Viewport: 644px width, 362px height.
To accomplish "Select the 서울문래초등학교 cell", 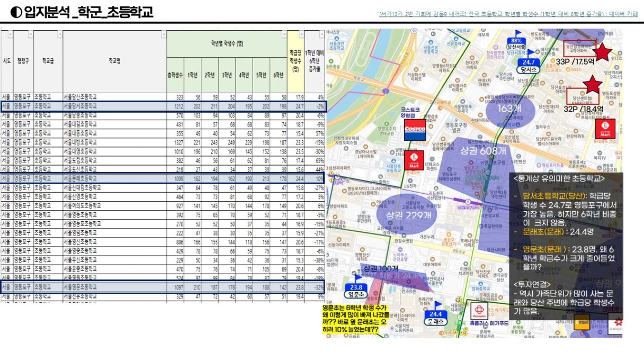I will coord(114,179).
